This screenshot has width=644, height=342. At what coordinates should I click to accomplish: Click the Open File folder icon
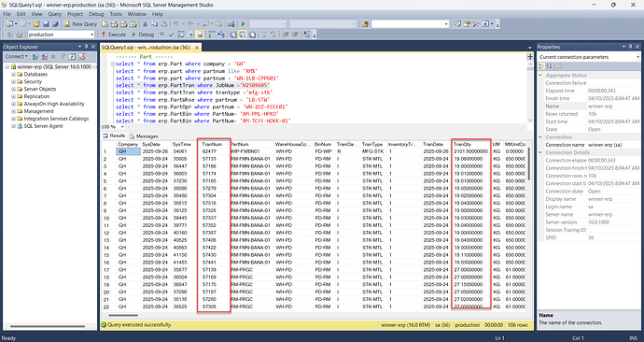tap(36, 24)
